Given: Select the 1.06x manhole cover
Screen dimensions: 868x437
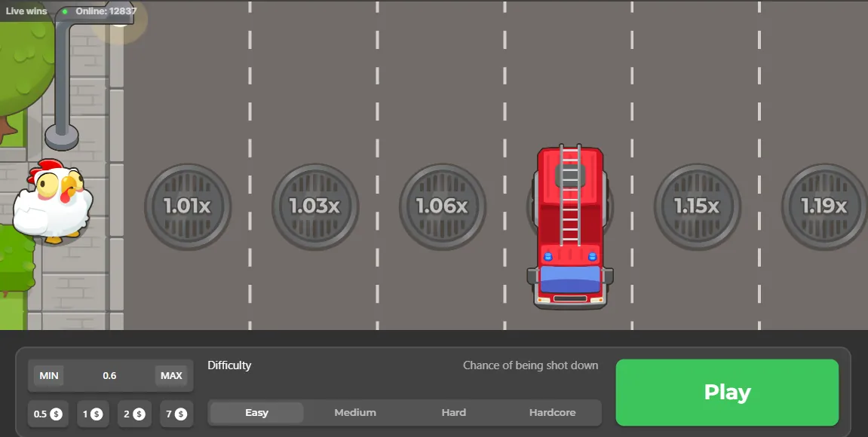Looking at the screenshot, I should coord(443,206).
